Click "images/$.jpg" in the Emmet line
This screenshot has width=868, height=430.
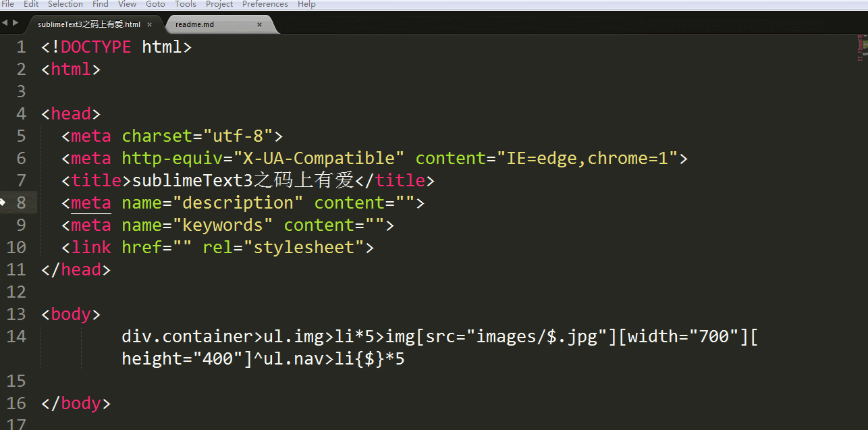[537, 336]
